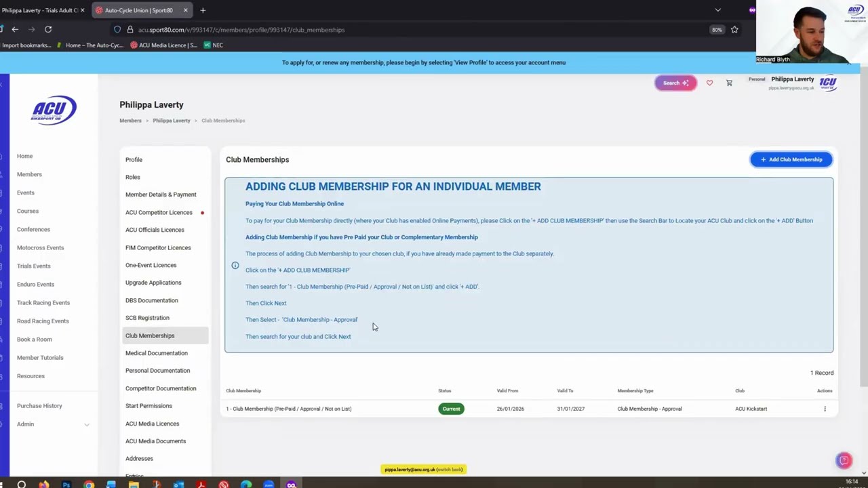
Task: Go to Motocross Events in the sidebar
Action: coord(40,247)
